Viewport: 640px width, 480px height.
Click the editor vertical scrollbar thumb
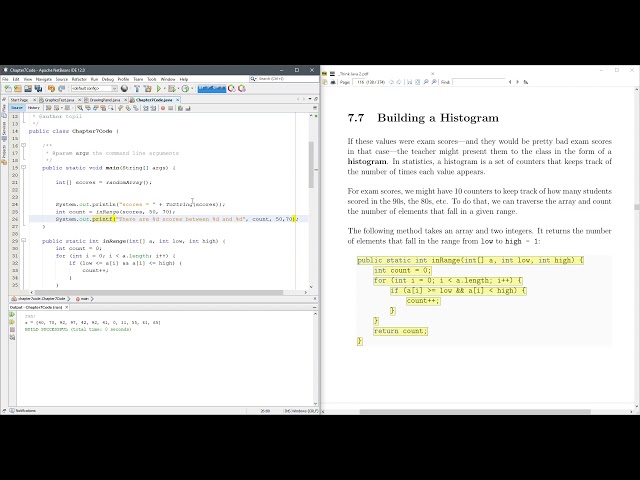click(x=311, y=164)
